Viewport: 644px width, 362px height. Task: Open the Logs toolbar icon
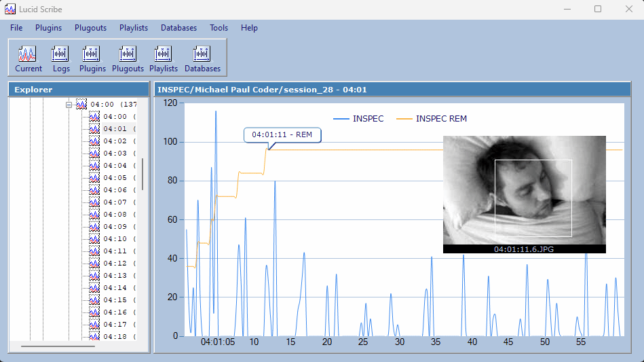(61, 58)
